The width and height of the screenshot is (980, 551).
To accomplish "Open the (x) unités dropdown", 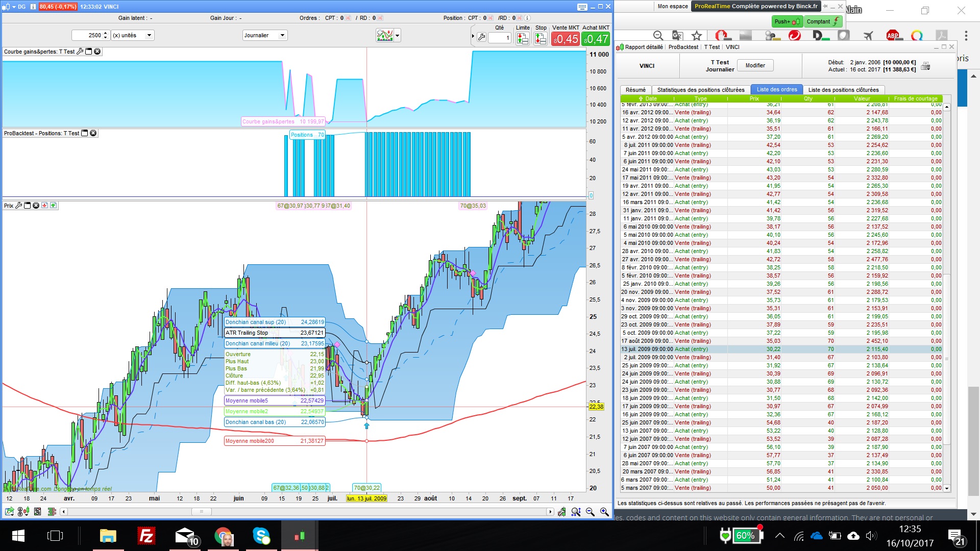I will (x=133, y=35).
